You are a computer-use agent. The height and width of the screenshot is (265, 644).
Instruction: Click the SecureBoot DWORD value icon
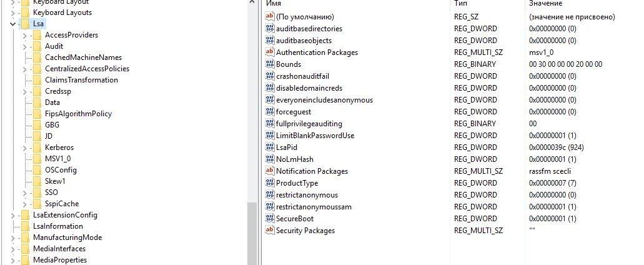tap(270, 219)
